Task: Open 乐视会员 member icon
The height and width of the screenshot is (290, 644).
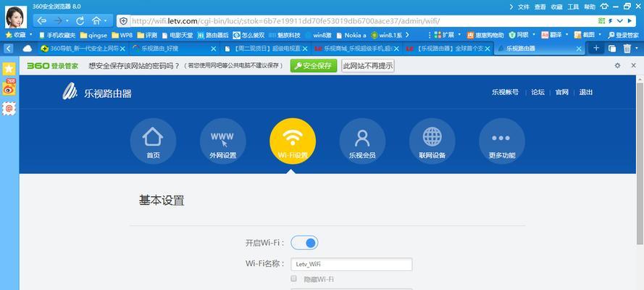Action: coord(362,141)
